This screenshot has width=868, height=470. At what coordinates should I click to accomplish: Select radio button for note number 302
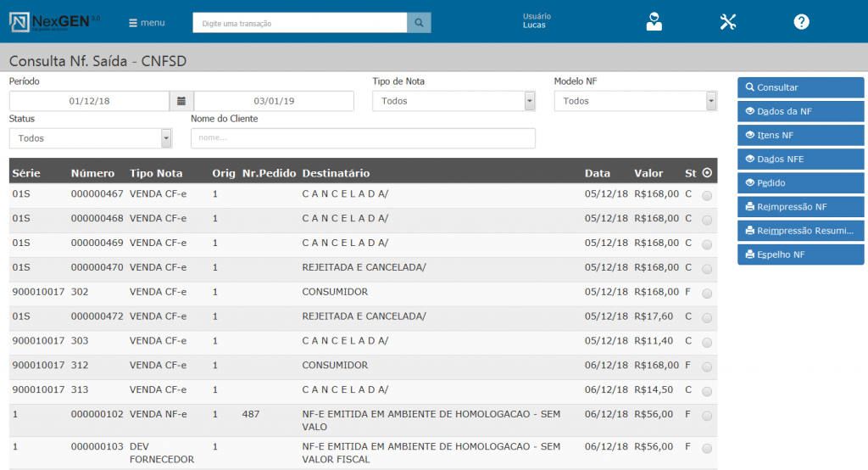(707, 294)
